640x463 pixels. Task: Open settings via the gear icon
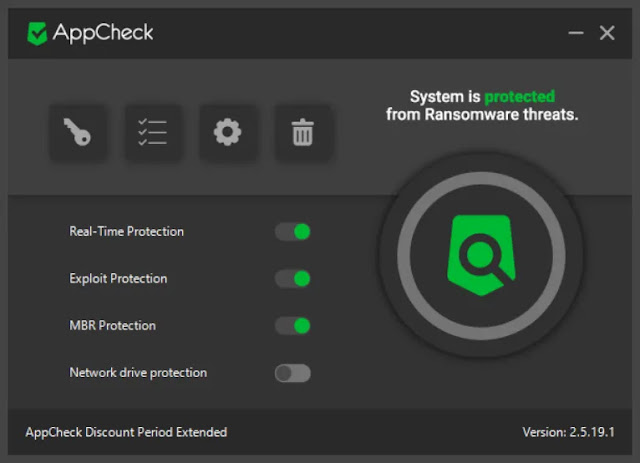point(227,132)
